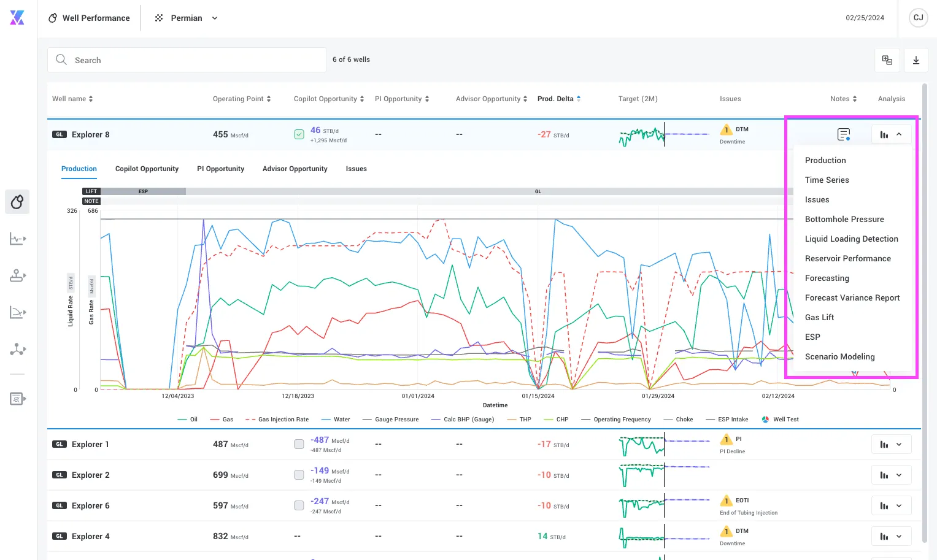This screenshot has width=937, height=560.
Task: Toggle the Oil series in chart legend
Action: click(x=187, y=420)
